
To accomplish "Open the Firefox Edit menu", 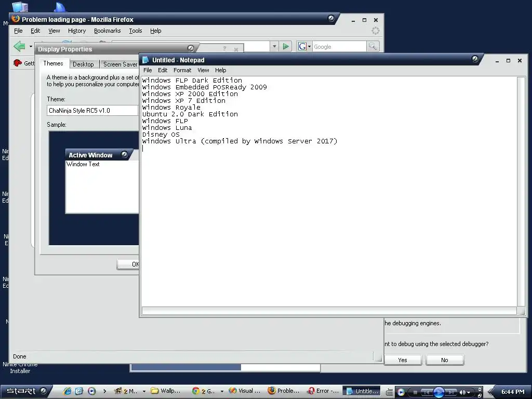I will tap(35, 31).
